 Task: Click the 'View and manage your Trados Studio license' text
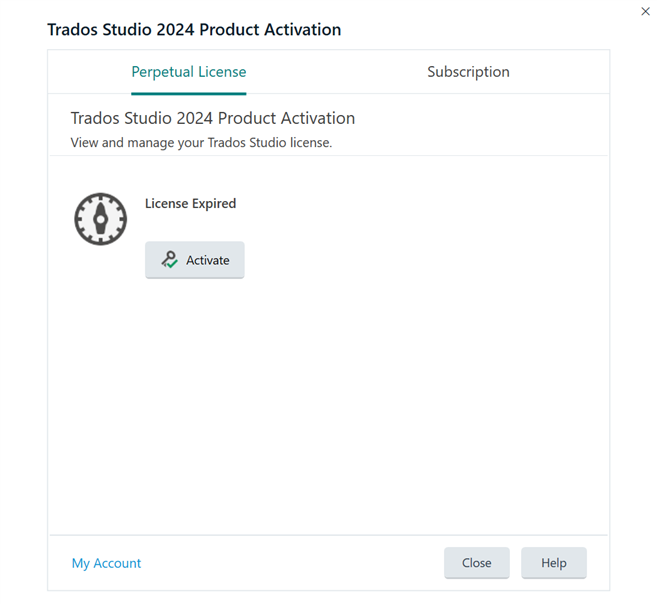(x=201, y=143)
